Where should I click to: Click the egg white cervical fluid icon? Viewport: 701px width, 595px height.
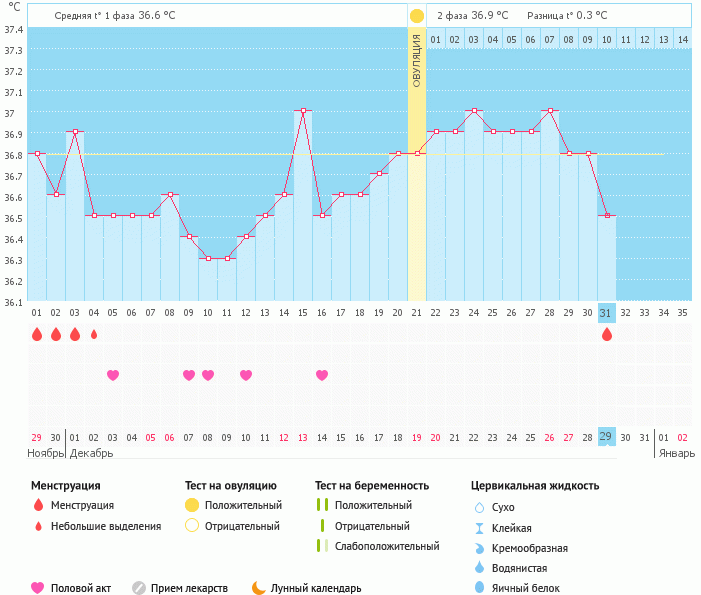click(x=479, y=588)
